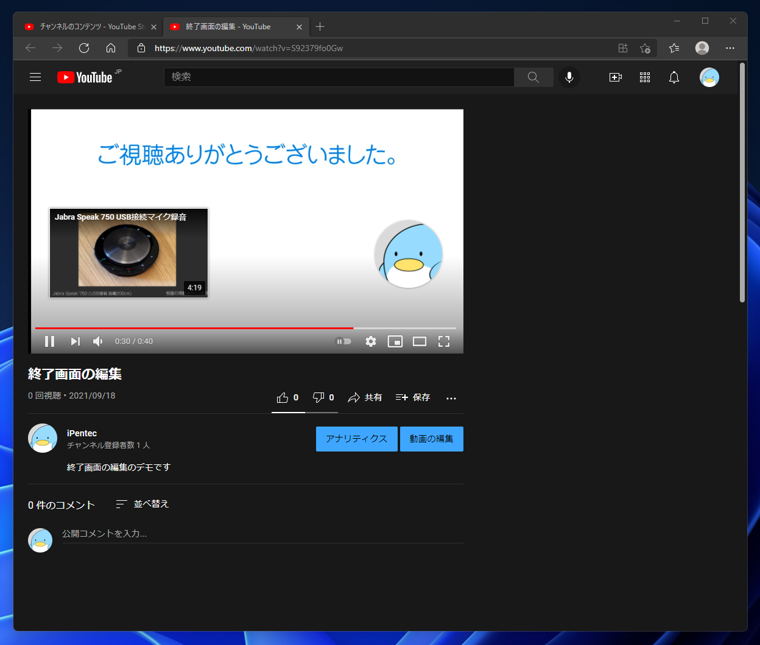Click the 共有 share button
The height and width of the screenshot is (645, 760).
click(x=364, y=398)
